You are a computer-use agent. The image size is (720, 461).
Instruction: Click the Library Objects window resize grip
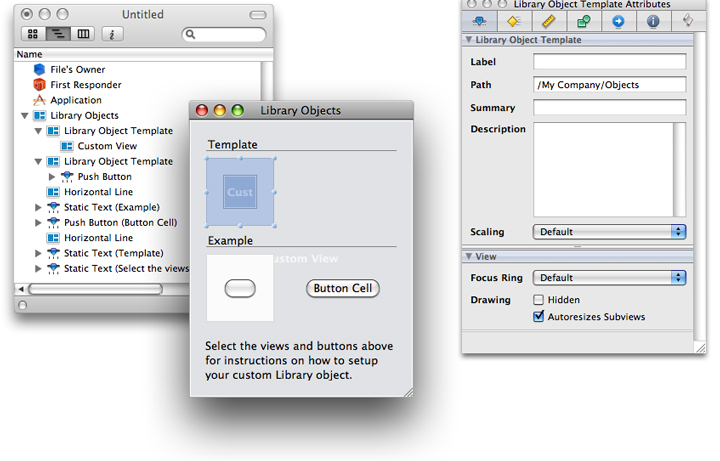[x=408, y=392]
